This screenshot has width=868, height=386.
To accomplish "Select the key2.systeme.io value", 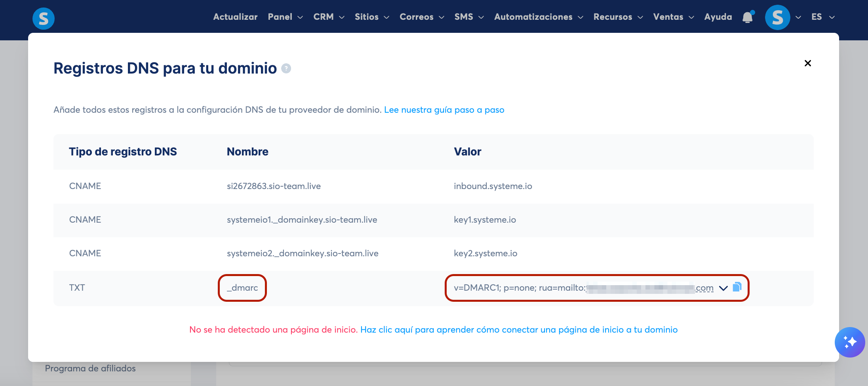I will pos(485,254).
